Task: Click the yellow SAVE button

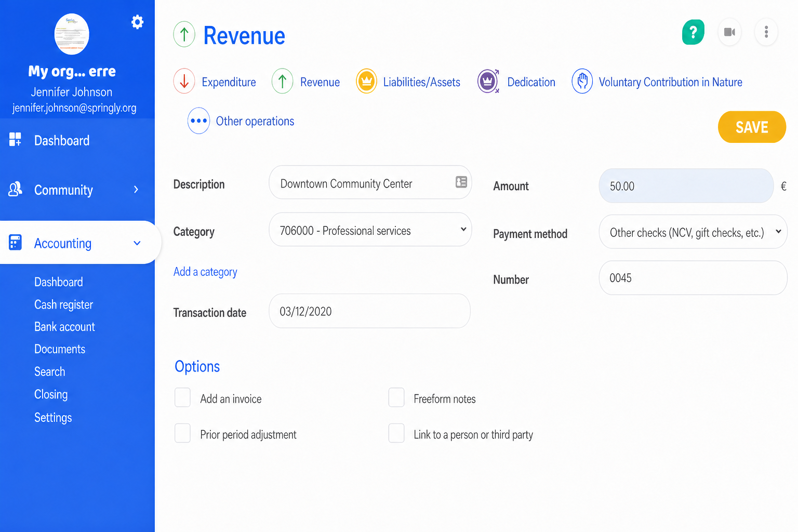Action: pos(752,127)
